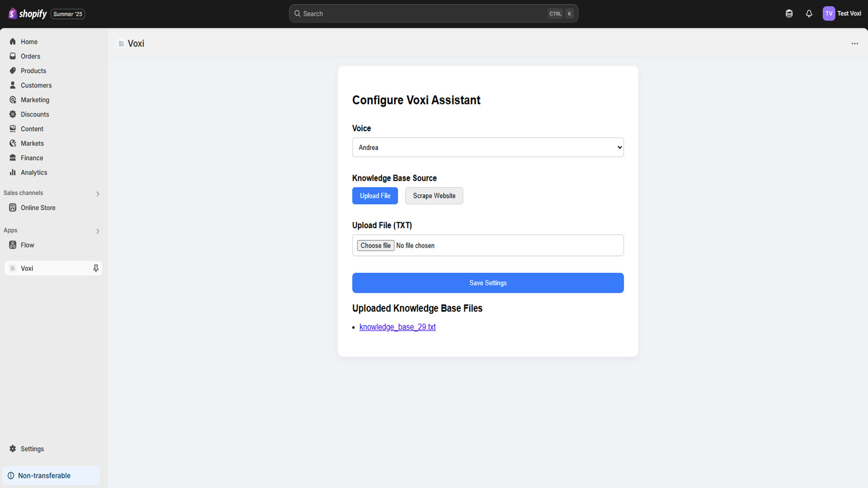The image size is (868, 488).
Task: Click the Marketing target icon
Action: pos(12,100)
